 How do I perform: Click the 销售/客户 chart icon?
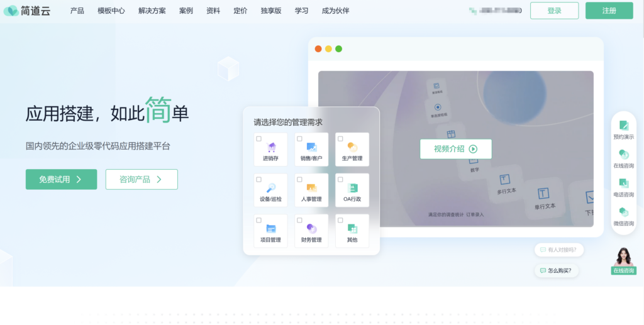point(311,147)
